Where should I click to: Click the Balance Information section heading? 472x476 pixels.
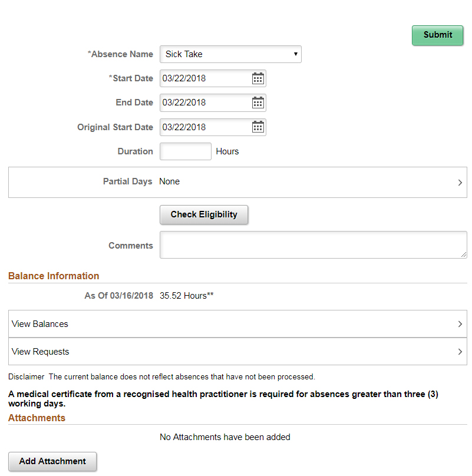coord(54,276)
